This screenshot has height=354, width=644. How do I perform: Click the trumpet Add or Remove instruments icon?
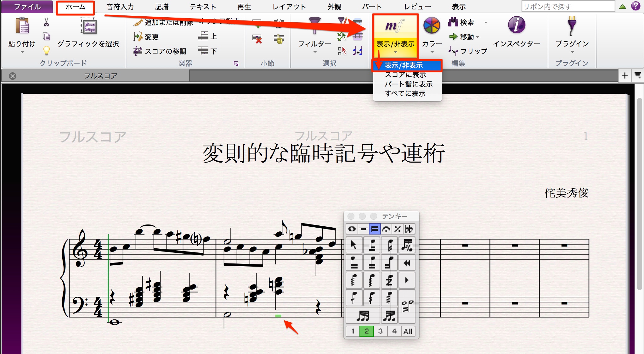pyautogui.click(x=138, y=23)
